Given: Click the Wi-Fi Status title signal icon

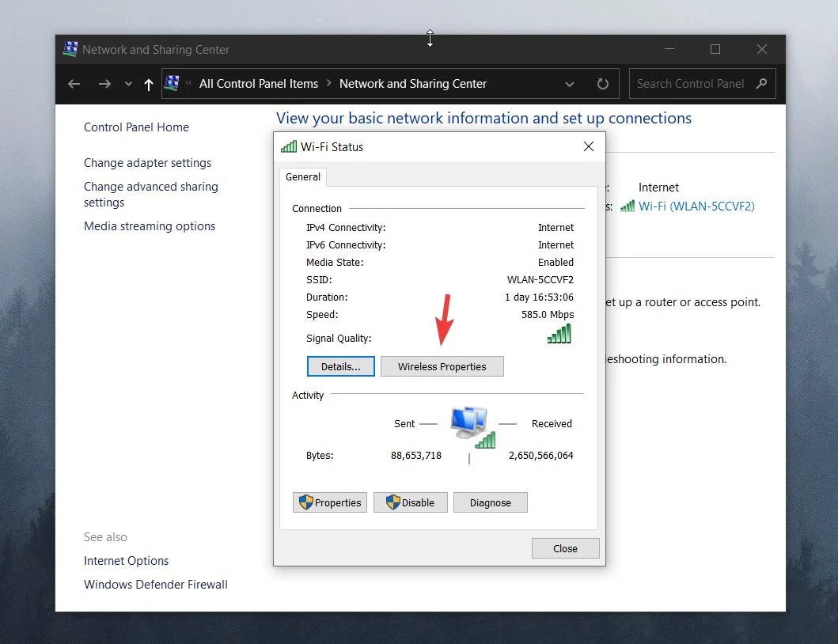Looking at the screenshot, I should click(x=289, y=146).
